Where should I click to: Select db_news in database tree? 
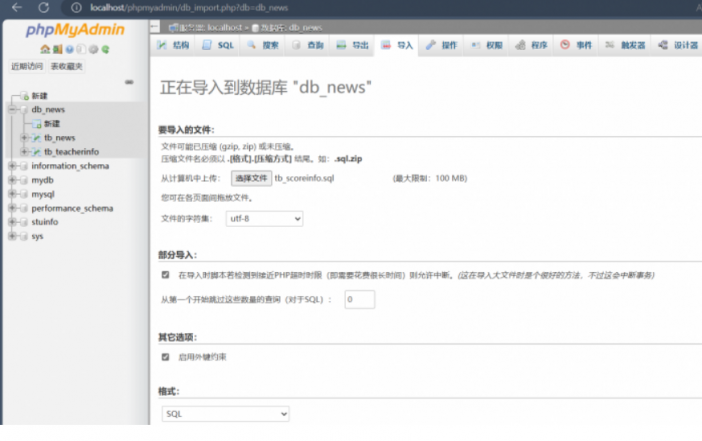48,110
